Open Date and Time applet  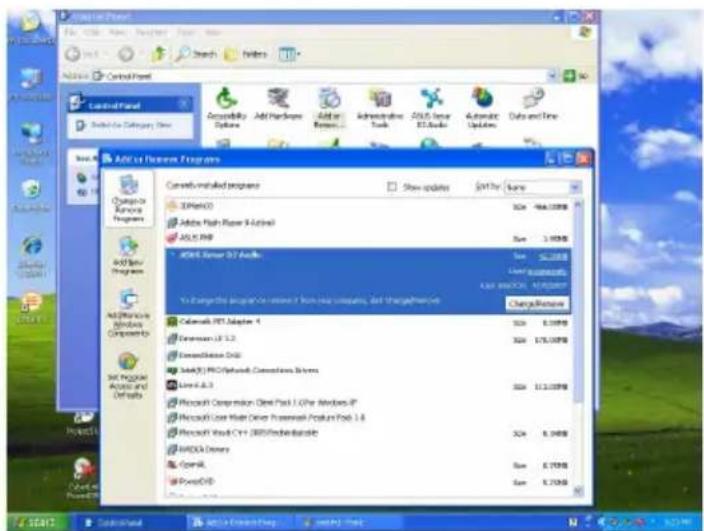[533, 104]
